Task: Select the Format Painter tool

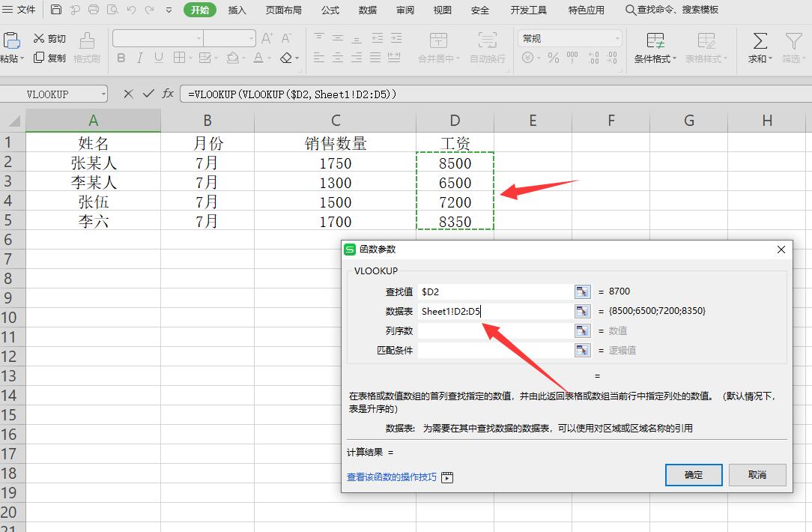Action: tap(86, 46)
